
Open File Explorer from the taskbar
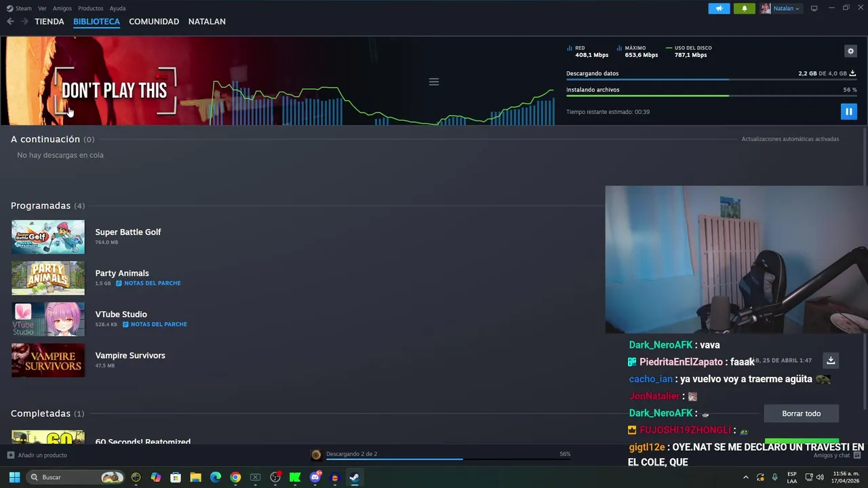click(195, 477)
